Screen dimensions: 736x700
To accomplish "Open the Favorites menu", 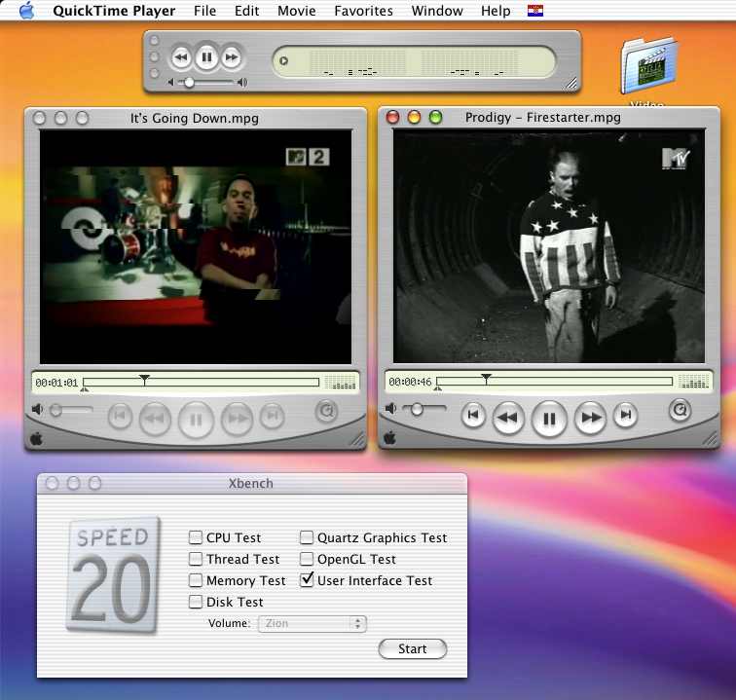I will pos(363,11).
